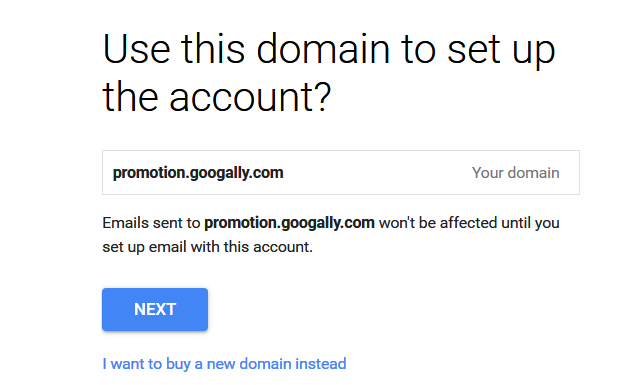Screen dimensions: 631x385
Task: Click the 'set up' words ending the heading's first line
Action: [501, 50]
